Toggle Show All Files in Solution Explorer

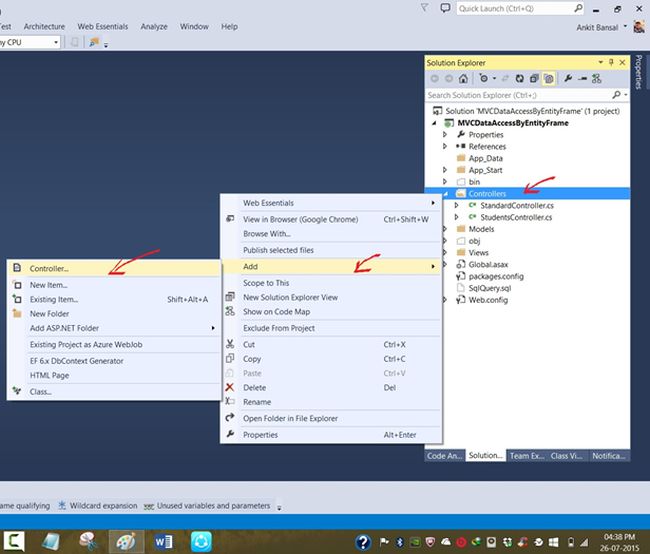548,77
